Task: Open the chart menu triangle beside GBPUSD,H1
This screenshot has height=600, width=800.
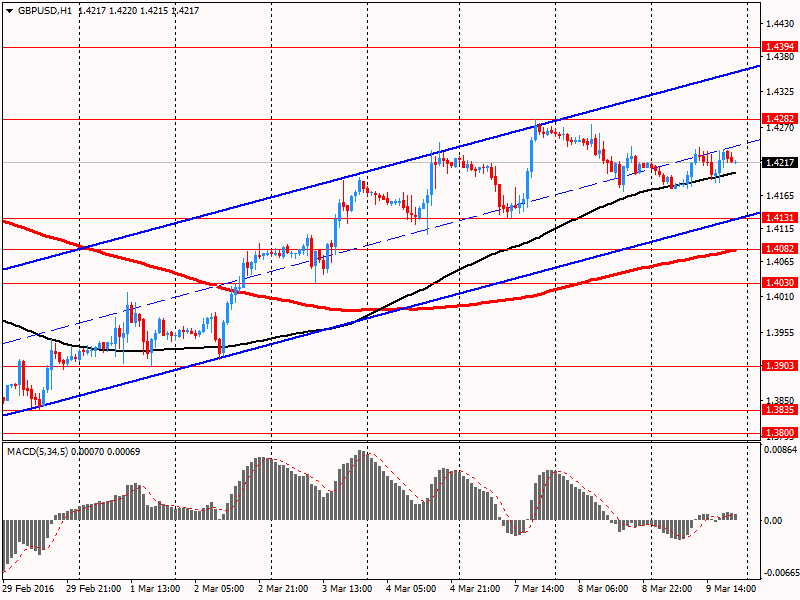Action: [x=10, y=11]
